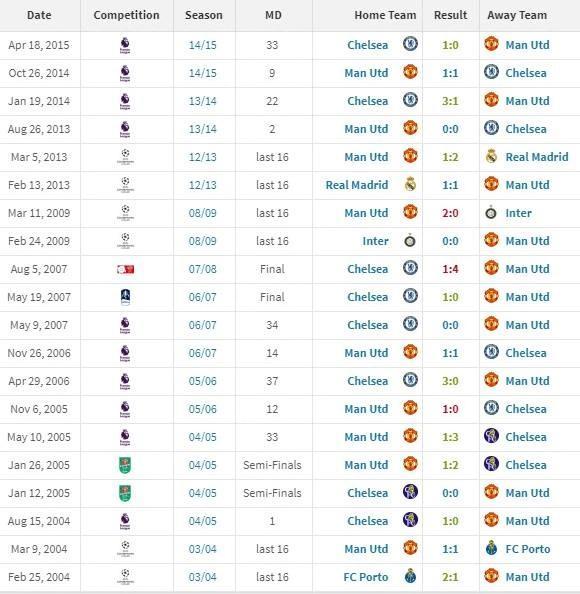Click Man Utd crest in Oct 26, 2014 row
The image size is (580, 594).
[x=410, y=73]
